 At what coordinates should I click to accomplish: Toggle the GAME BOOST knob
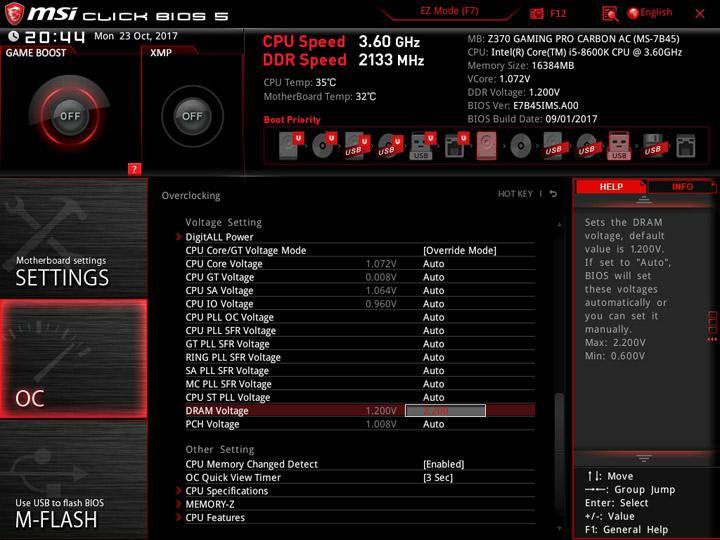click(70, 116)
